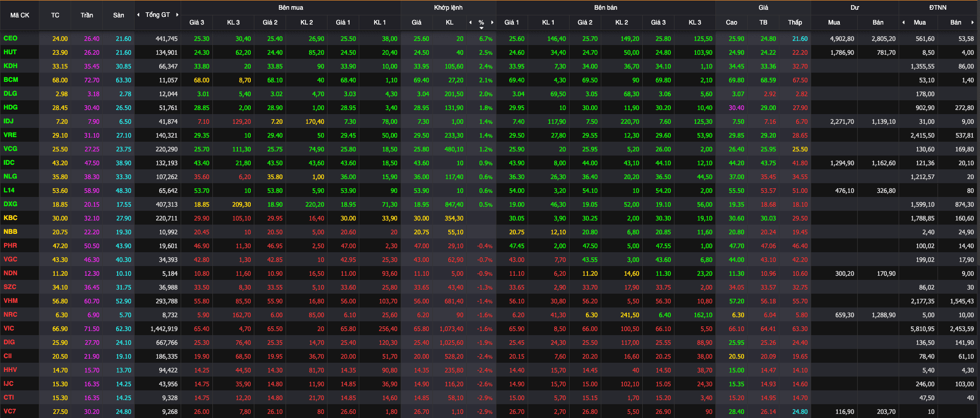This screenshot has height=418, width=980.
Task: Click the Bán header under Dư
Action: 878,23
